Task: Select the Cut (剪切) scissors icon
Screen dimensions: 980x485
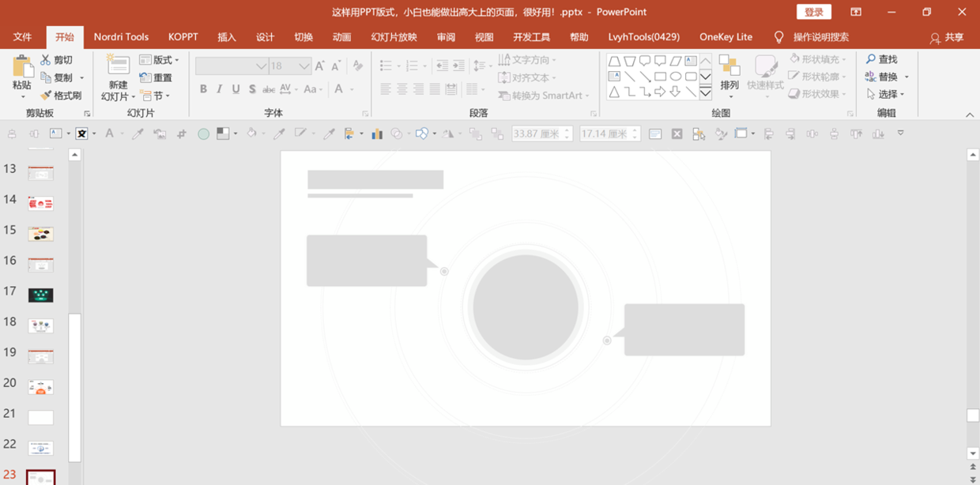Action: click(x=46, y=60)
